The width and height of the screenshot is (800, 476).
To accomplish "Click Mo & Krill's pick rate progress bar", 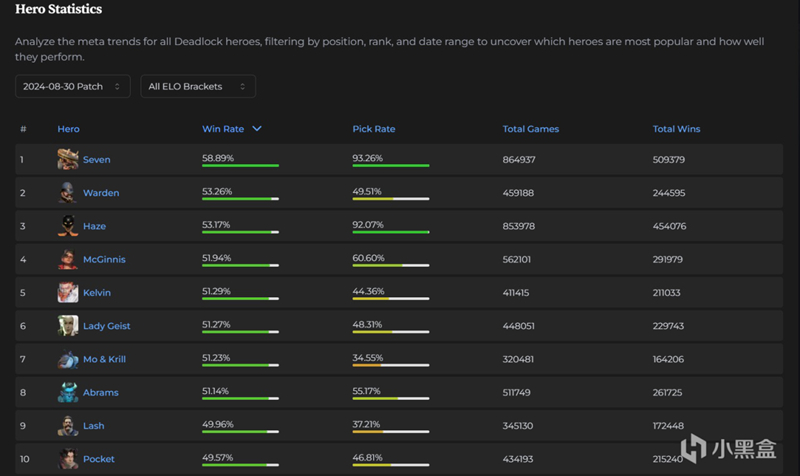I will (390, 365).
